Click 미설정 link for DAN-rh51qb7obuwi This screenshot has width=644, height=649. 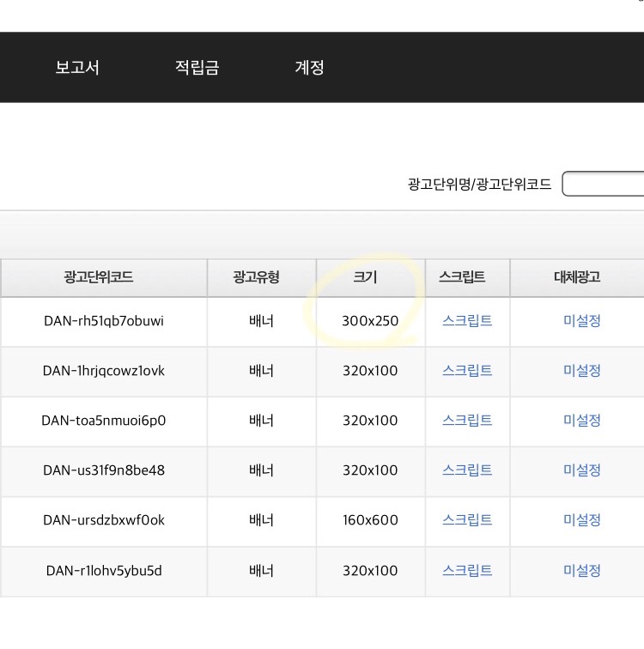tap(582, 321)
